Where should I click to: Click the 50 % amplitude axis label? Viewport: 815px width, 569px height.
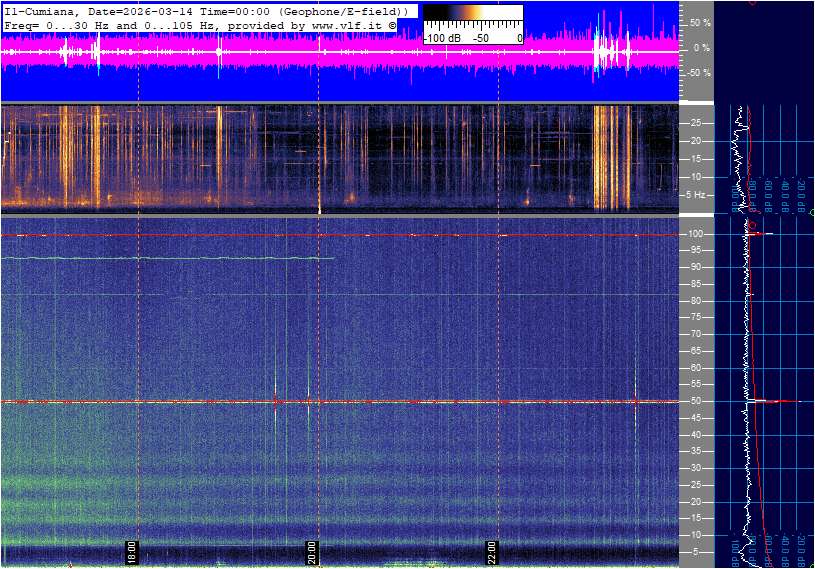[x=700, y=22]
